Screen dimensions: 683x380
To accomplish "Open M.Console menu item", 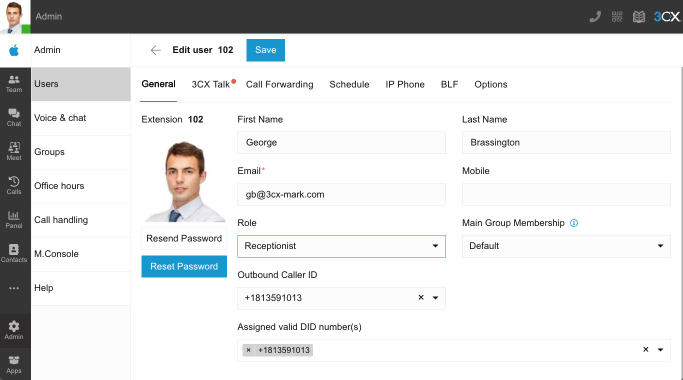I will pyautogui.click(x=81, y=254).
